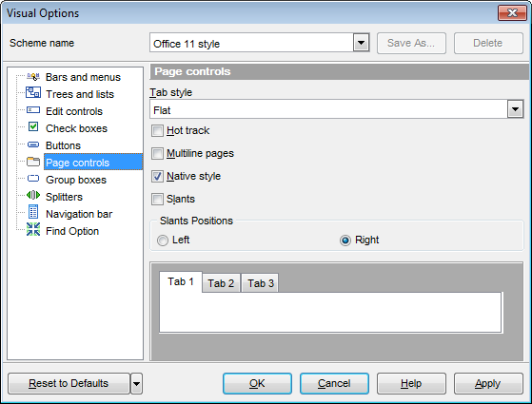Click the green Check boxes icon
Screen dimensions: 532x404
33,126
